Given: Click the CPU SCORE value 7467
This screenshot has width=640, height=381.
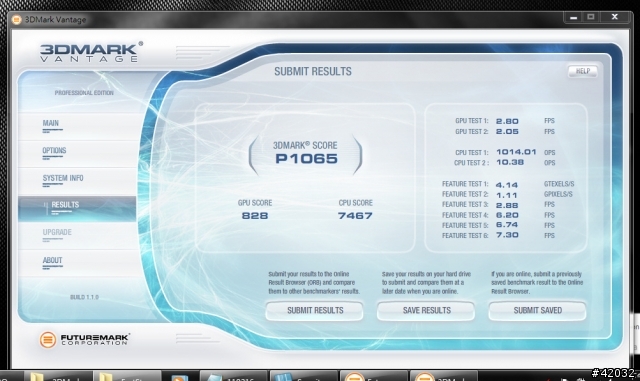Looking at the screenshot, I should (355, 216).
